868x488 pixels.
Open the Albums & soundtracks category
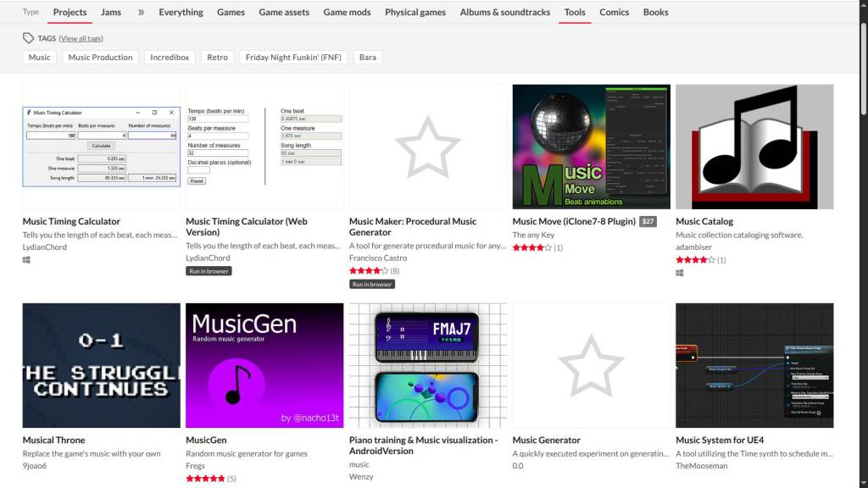(505, 12)
